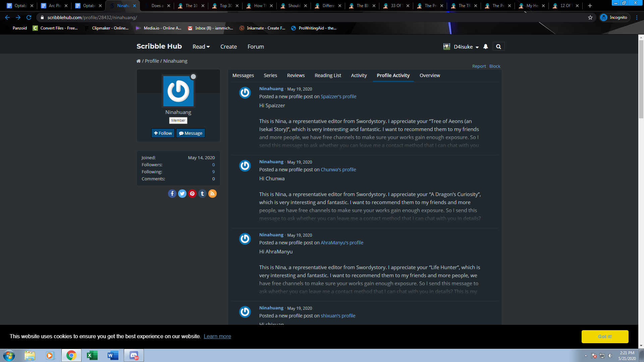Viewport: 644px width, 362px height.
Task: Dismiss cookie banner with Got it!
Action: [x=605, y=337]
